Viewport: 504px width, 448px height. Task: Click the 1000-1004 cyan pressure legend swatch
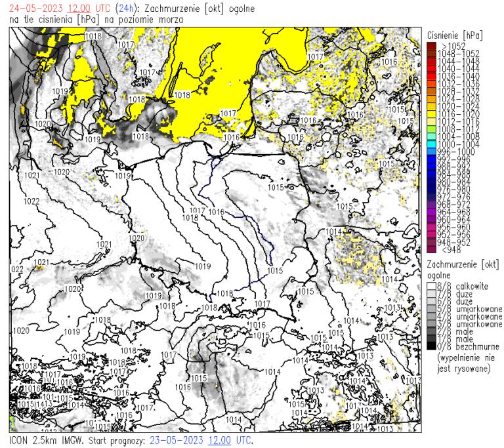(x=430, y=144)
